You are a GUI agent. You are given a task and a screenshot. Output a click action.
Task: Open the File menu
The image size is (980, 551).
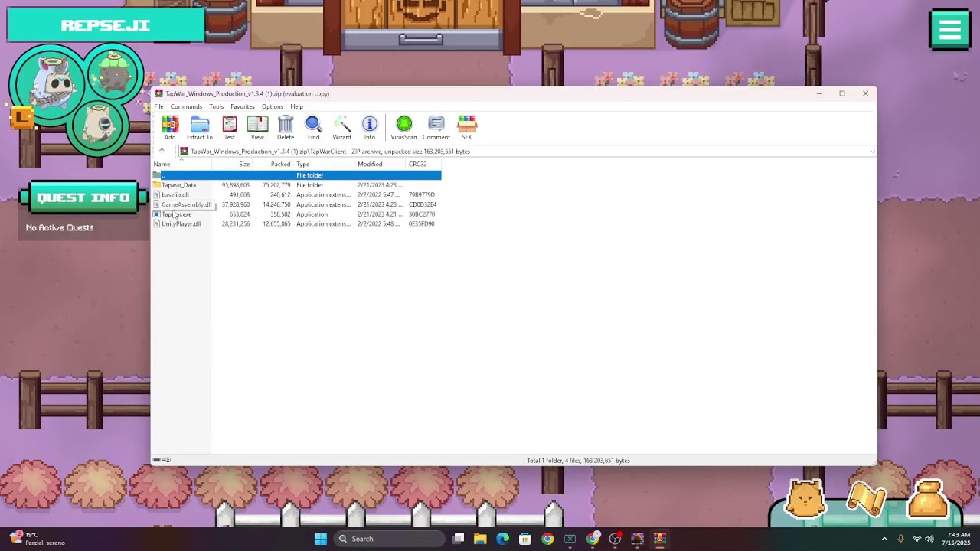(158, 106)
